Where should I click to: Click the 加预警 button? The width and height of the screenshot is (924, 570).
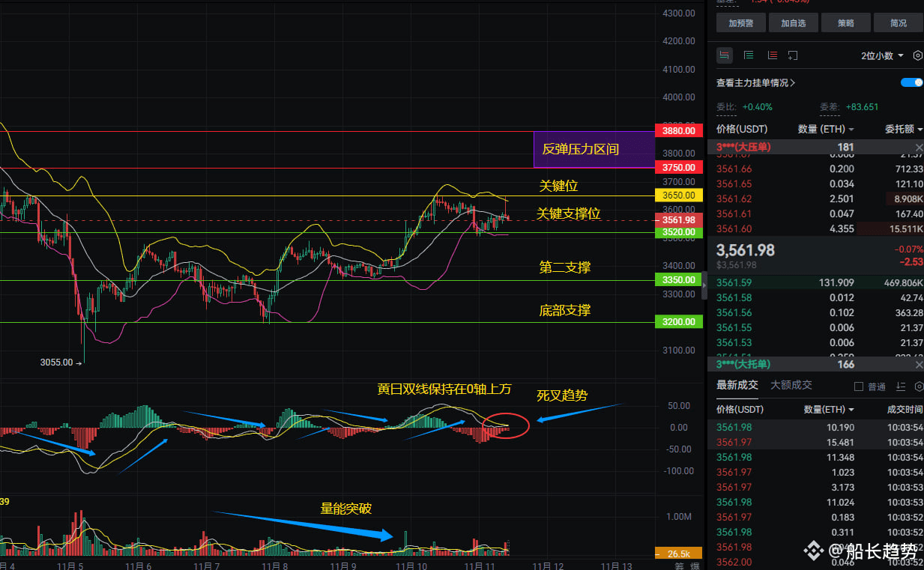tap(740, 23)
